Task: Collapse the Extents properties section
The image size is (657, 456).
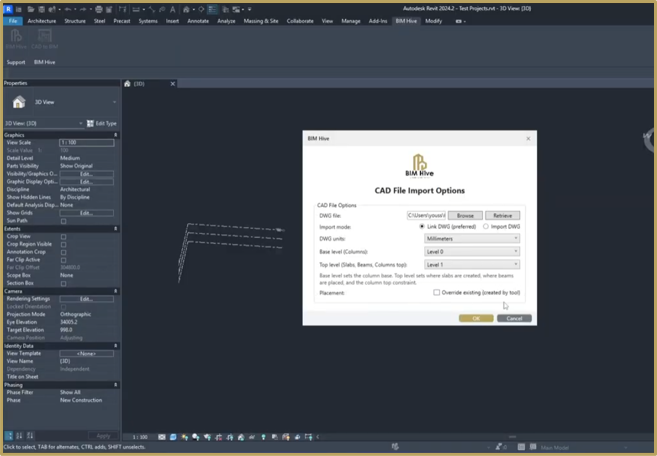Action: [116, 229]
